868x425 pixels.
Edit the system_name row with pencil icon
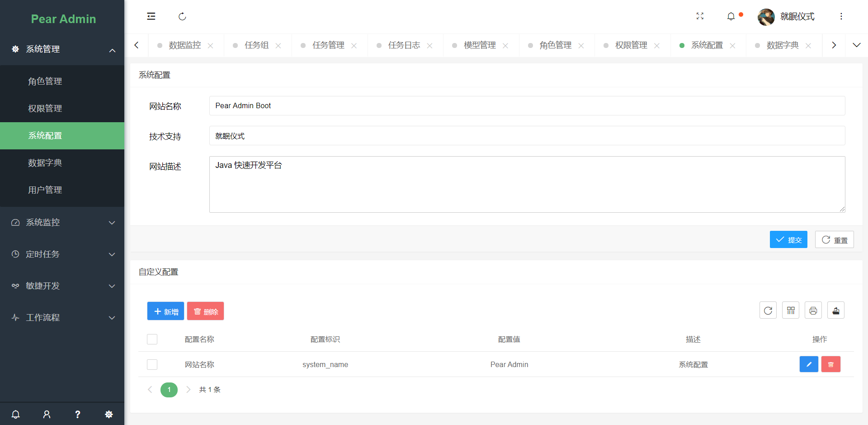(809, 364)
